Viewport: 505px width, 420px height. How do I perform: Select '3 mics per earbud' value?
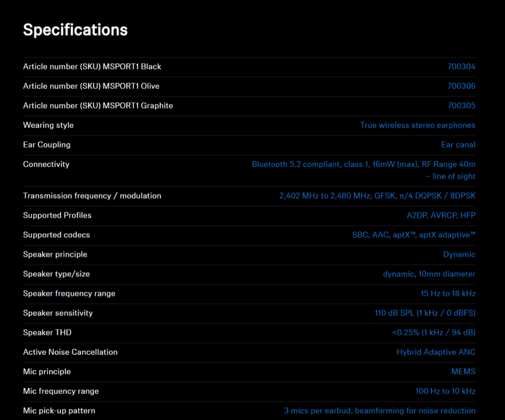coord(379,411)
